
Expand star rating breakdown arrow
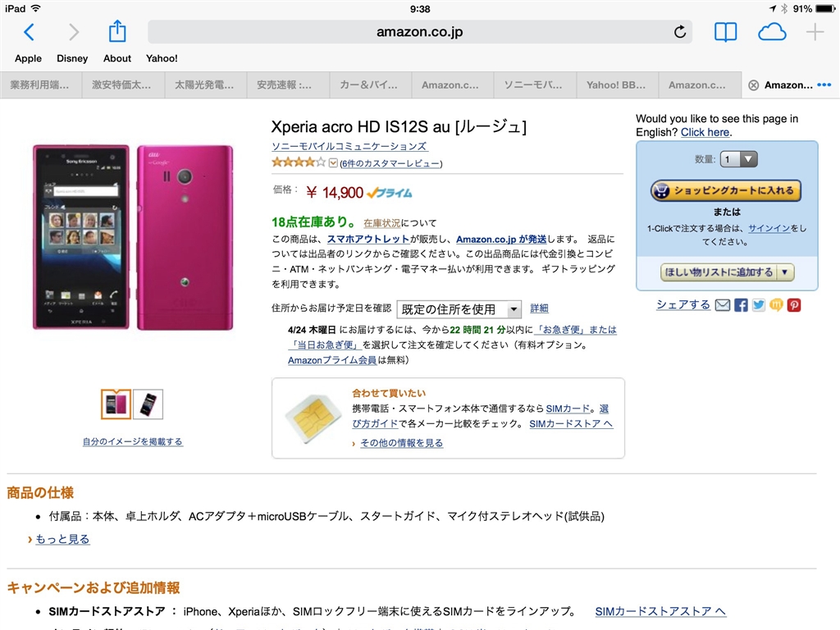[x=333, y=163]
